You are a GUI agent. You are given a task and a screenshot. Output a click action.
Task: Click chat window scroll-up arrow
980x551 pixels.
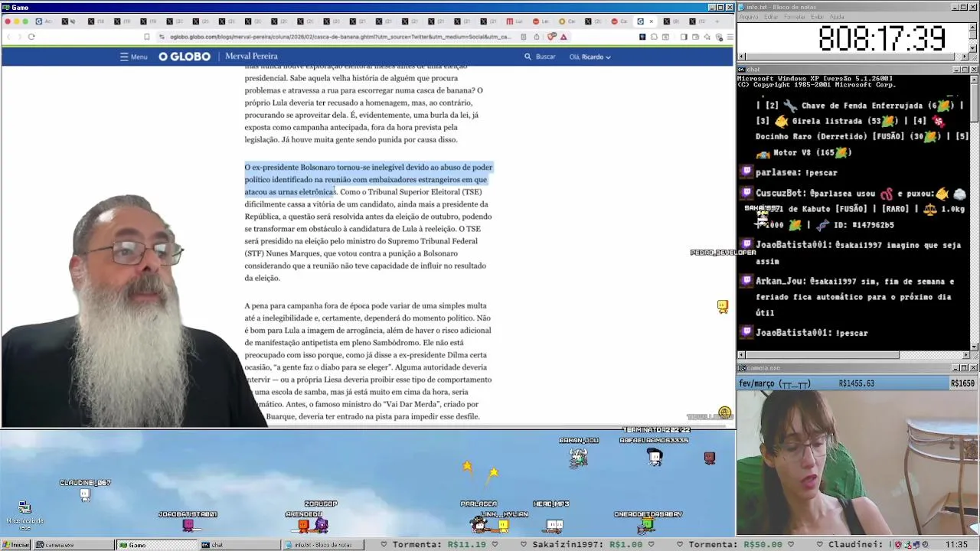(x=975, y=79)
